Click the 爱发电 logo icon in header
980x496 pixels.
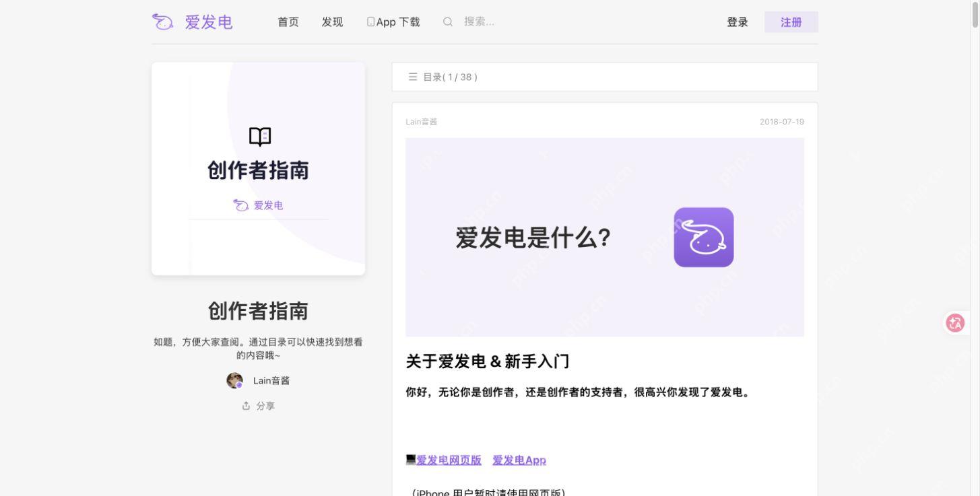pyautogui.click(x=162, y=22)
